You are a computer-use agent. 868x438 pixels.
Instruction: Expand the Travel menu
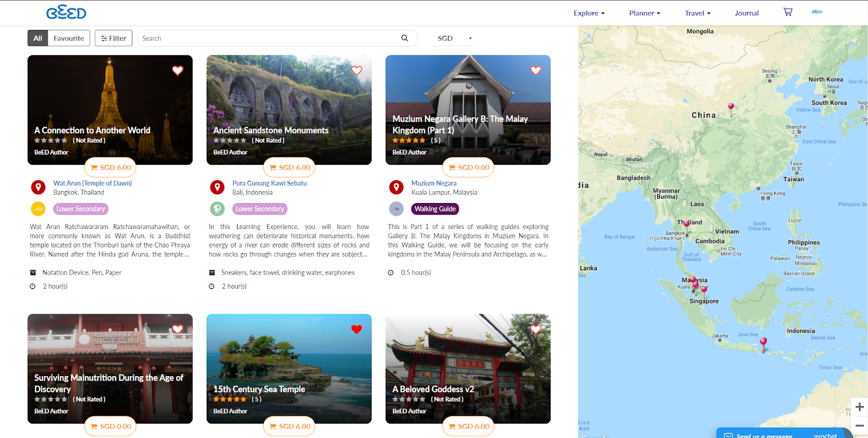point(698,13)
